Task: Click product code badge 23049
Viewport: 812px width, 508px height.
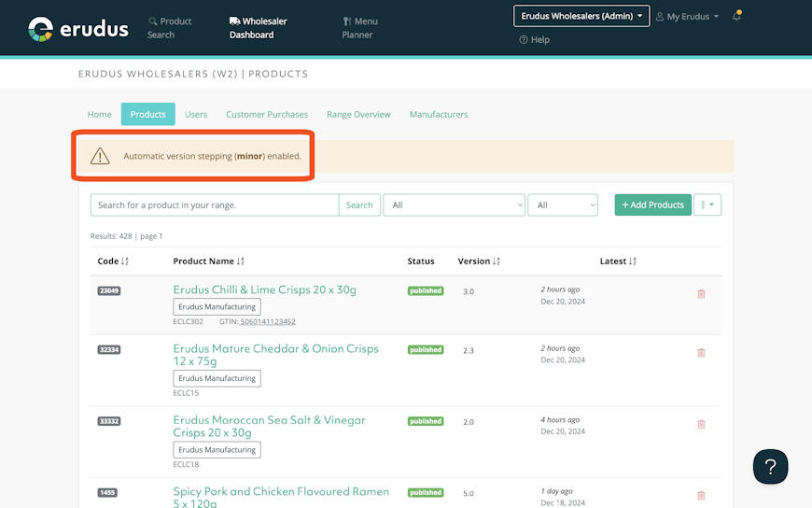Action: [x=109, y=290]
